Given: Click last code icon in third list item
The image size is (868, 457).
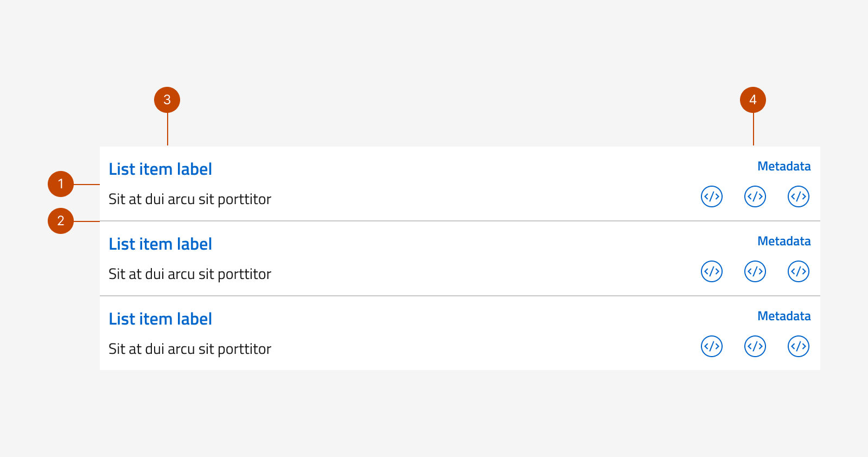Looking at the screenshot, I should click(799, 346).
